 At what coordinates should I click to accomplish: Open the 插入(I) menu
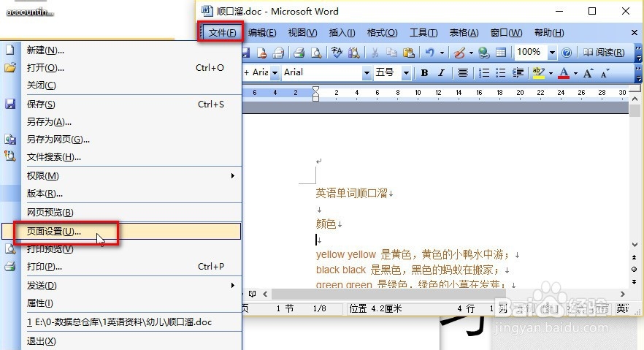point(342,32)
